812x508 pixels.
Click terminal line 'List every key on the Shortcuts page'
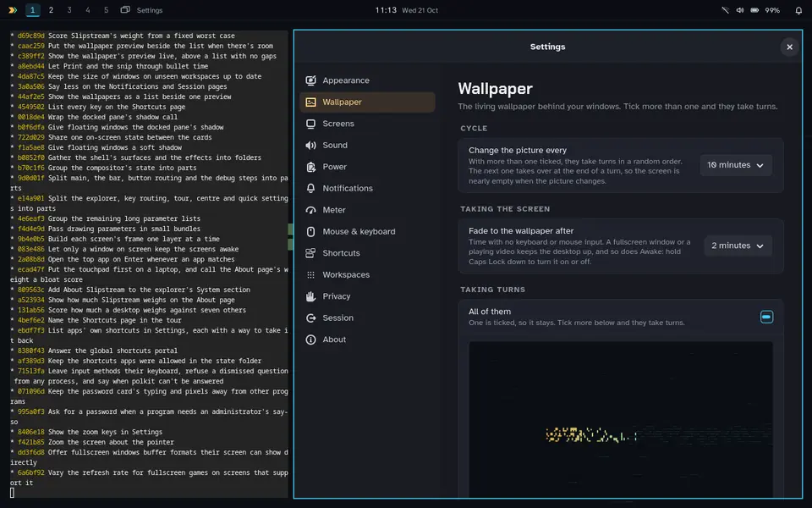click(x=117, y=107)
